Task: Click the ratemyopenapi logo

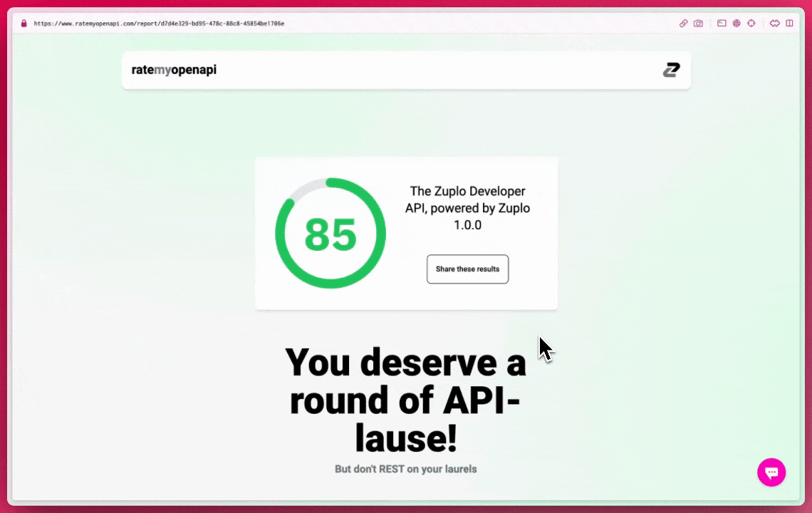Action: (174, 70)
